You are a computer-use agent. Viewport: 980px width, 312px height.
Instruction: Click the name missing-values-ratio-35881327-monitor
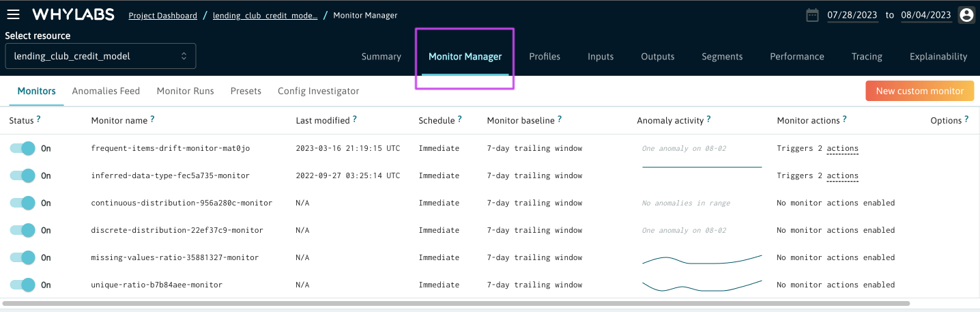(x=175, y=257)
